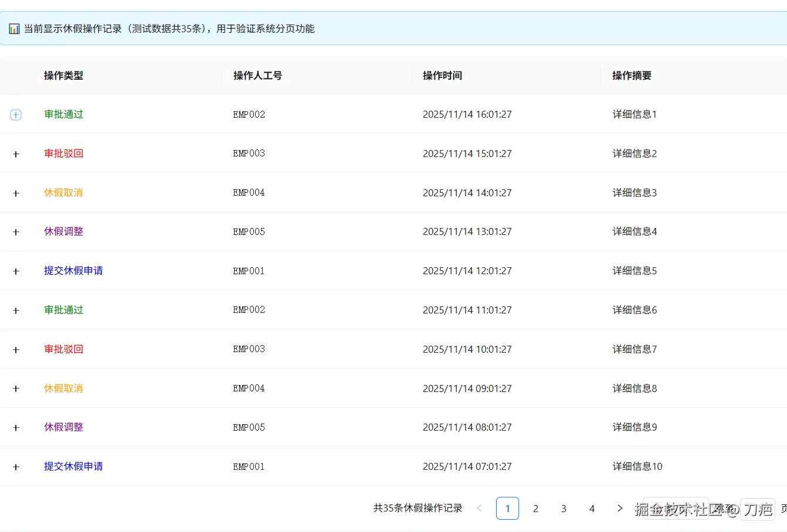
Task: Click the 详细信息10 summary cell
Action: [x=637, y=466]
